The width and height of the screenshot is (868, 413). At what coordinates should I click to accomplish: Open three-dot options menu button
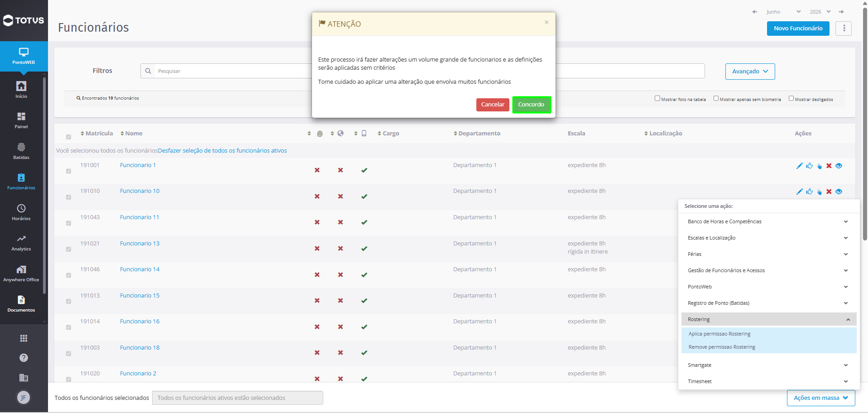pos(844,28)
